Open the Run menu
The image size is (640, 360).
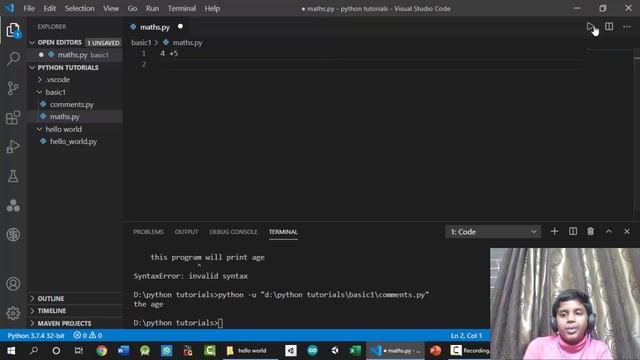pyautogui.click(x=152, y=8)
